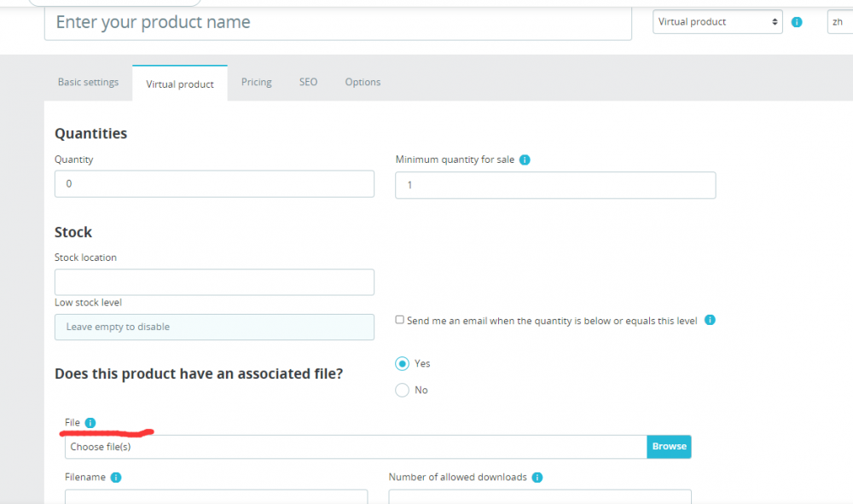853x504 pixels.
Task: Click info icon beside Number of allowed downloads
Action: (537, 478)
